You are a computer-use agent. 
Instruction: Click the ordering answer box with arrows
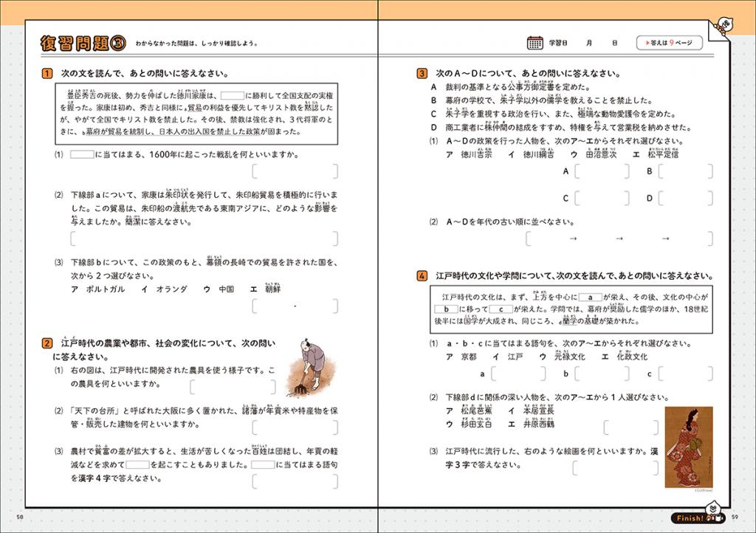click(x=619, y=238)
